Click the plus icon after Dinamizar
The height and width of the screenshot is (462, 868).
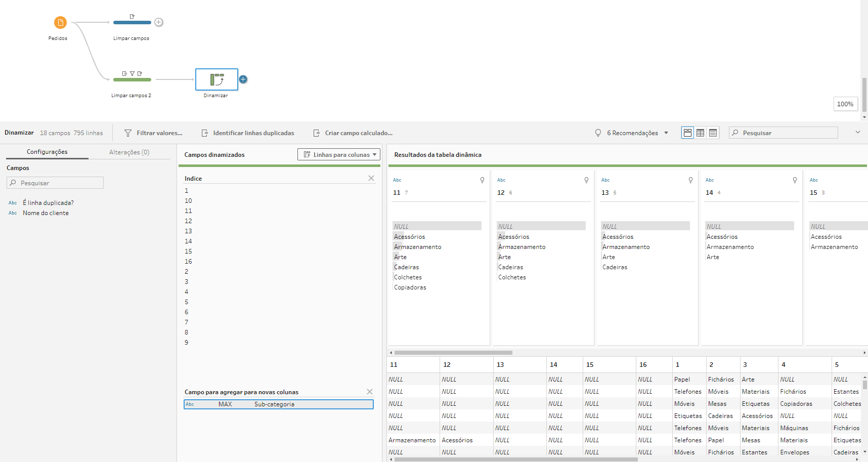click(x=243, y=79)
